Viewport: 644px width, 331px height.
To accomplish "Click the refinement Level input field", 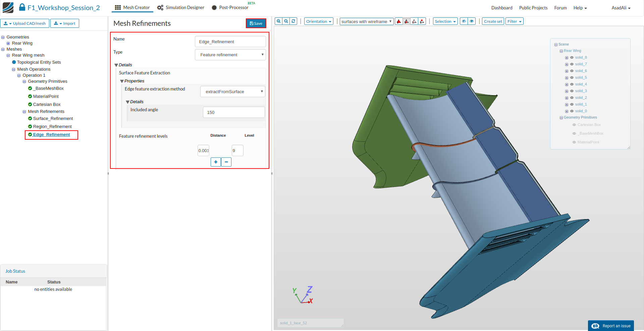I will tap(237, 150).
